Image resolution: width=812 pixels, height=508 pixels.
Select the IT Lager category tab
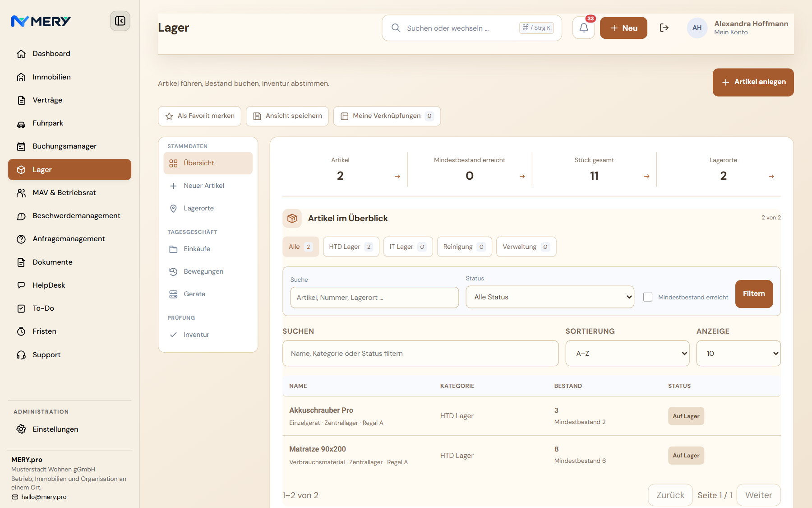click(x=408, y=247)
